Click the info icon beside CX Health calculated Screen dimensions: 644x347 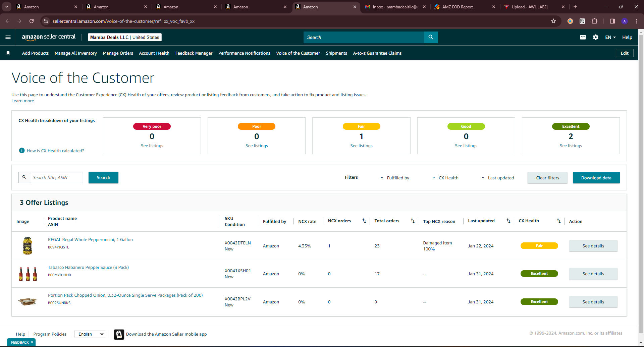(22, 151)
